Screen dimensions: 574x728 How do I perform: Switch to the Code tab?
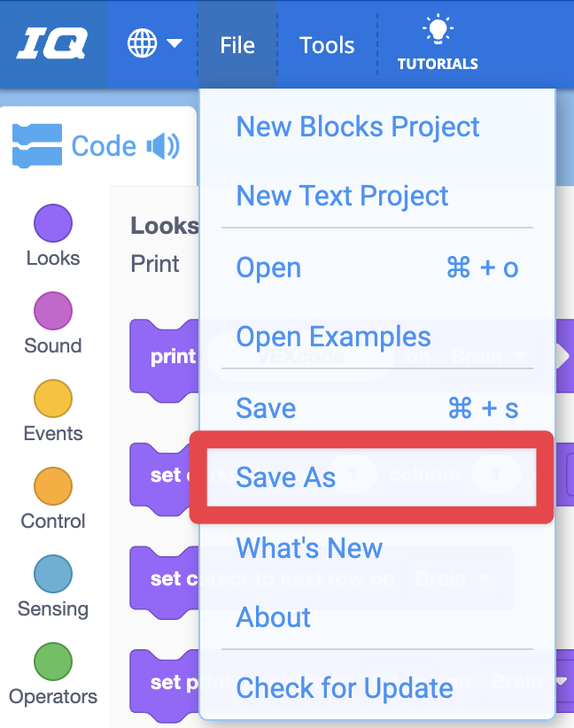(x=102, y=146)
